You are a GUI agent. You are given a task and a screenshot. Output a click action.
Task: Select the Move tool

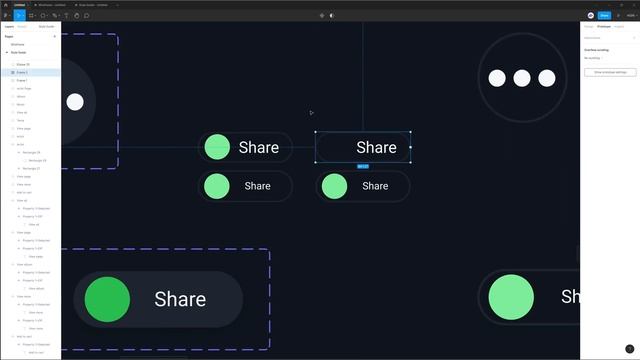18,16
